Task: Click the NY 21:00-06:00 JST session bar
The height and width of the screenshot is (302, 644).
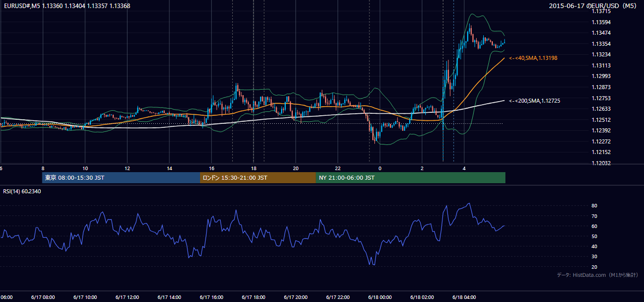Action: tap(411, 178)
